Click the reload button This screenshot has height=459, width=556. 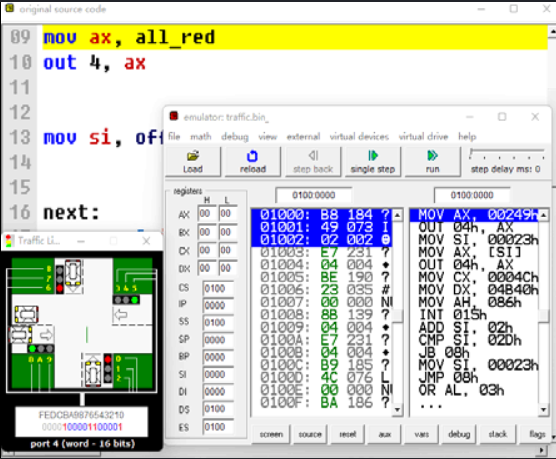click(x=253, y=162)
